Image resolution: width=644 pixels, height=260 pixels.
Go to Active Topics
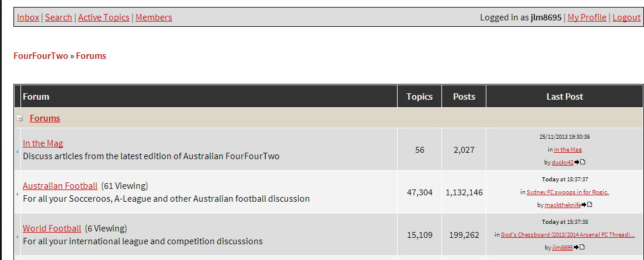click(x=103, y=17)
